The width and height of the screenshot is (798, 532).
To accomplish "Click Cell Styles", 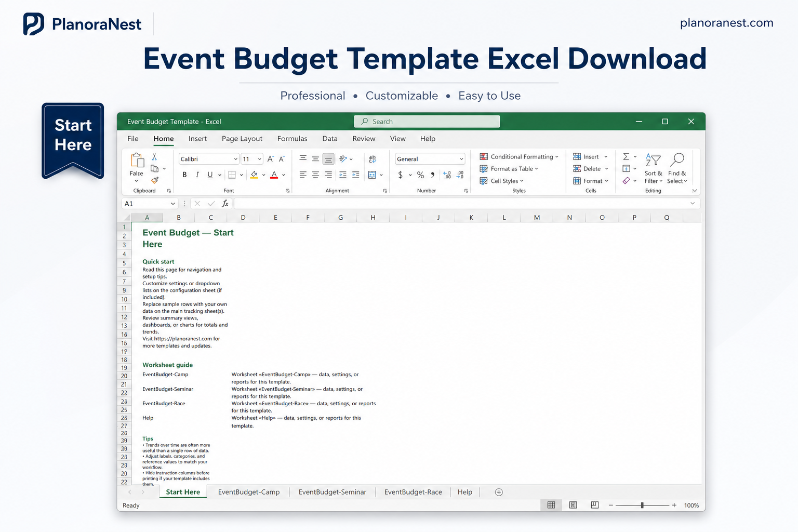I will pos(501,181).
